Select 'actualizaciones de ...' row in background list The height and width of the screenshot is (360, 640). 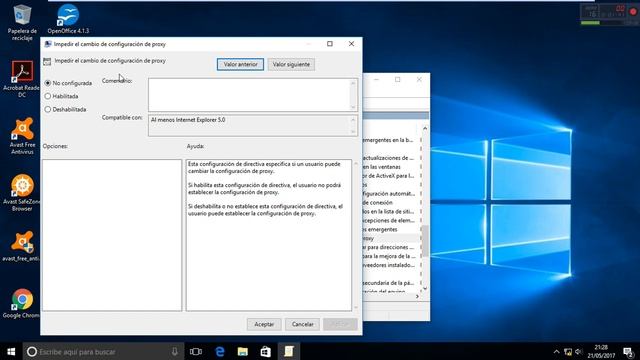(x=388, y=158)
